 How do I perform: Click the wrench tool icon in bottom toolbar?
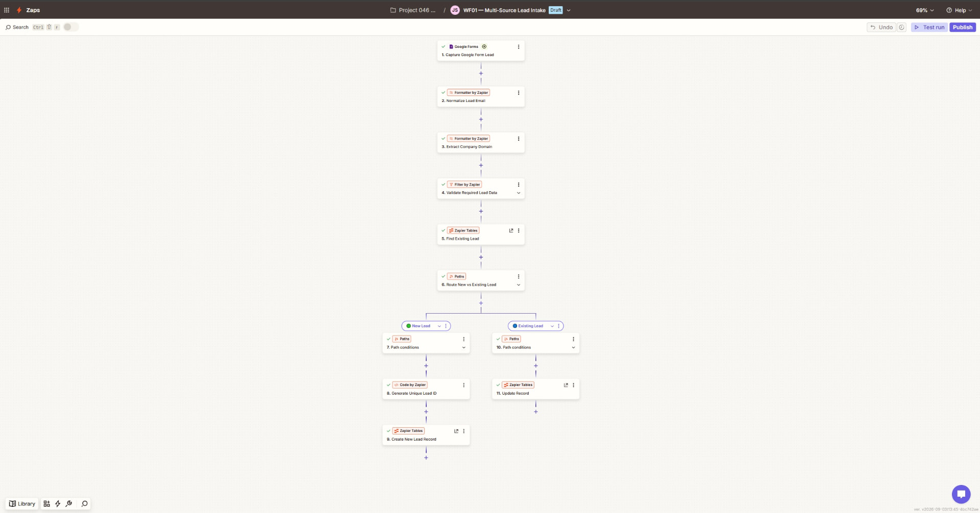[x=69, y=504]
